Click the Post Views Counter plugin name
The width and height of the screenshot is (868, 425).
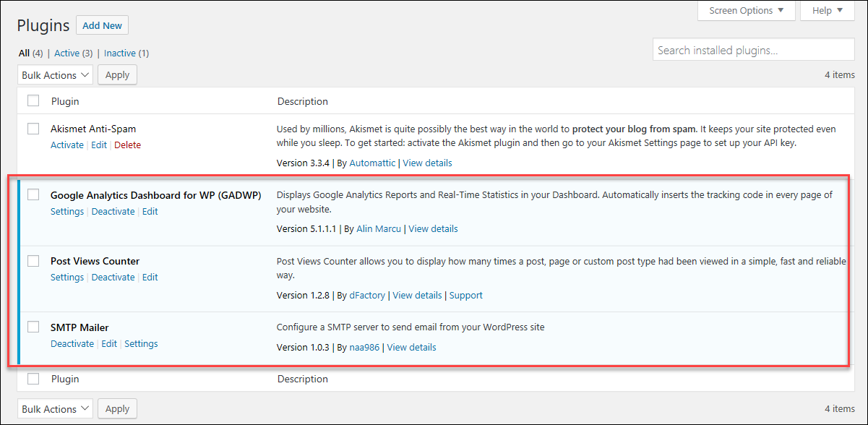[x=95, y=261]
